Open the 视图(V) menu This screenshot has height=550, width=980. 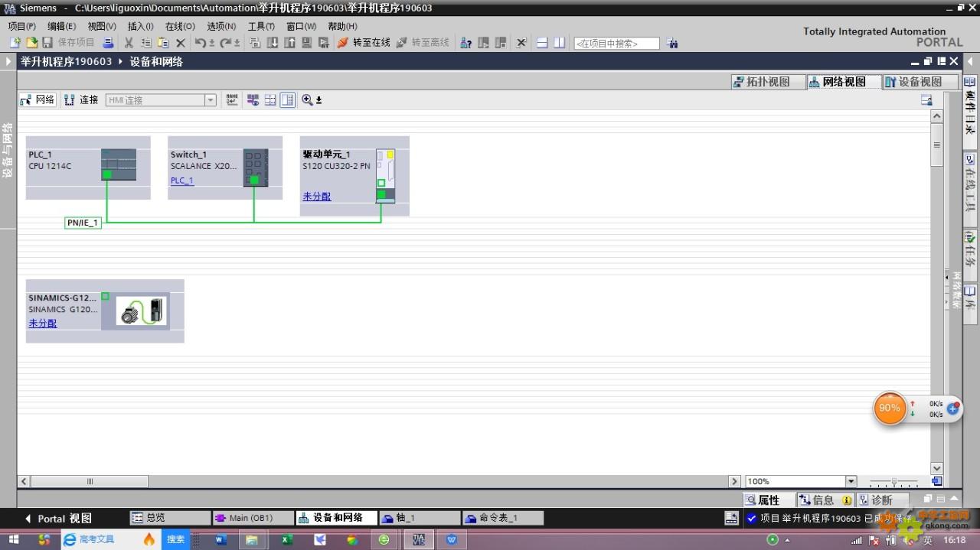click(102, 26)
